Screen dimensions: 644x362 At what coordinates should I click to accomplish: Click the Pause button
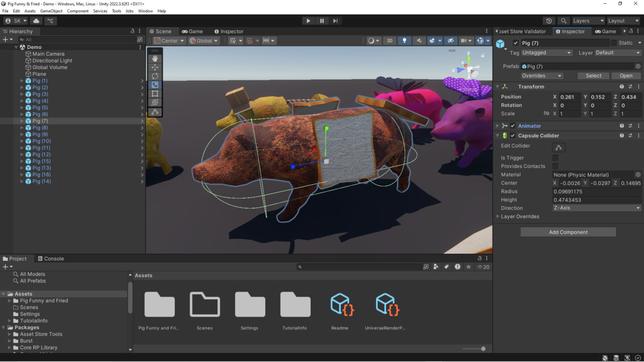coord(322,21)
